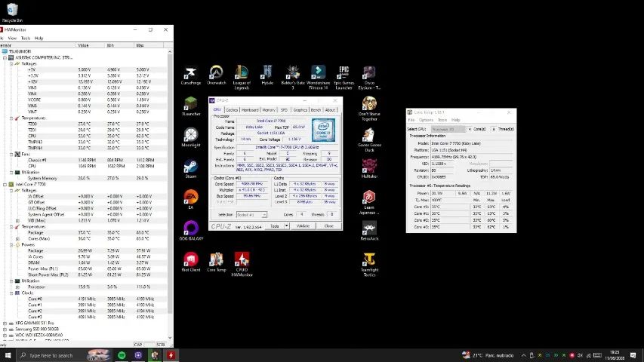This screenshot has width=644, height=362.
Task: Open the Socket #1 selection dropdown in CPU-Z
Action: pos(251,215)
